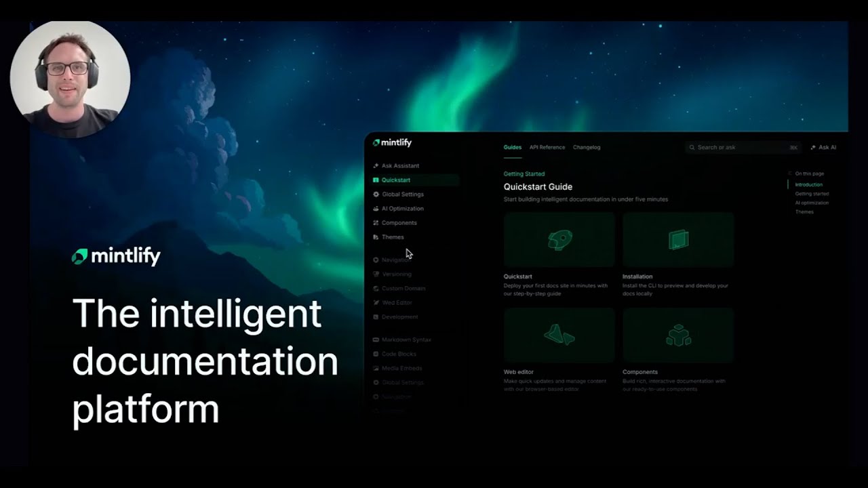Jump to Getting started in page outline
This screenshot has height=488, width=868.
click(x=812, y=194)
